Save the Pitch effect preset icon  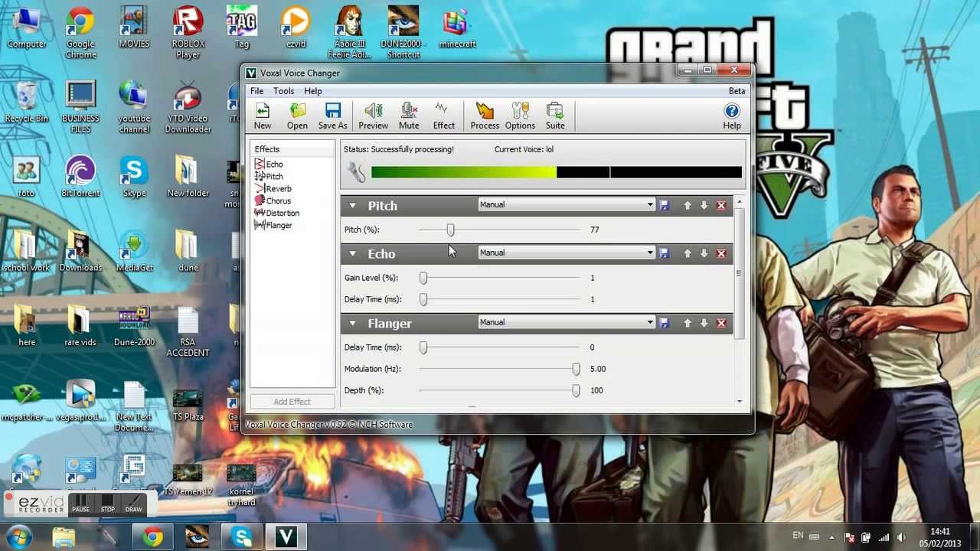[x=664, y=205]
